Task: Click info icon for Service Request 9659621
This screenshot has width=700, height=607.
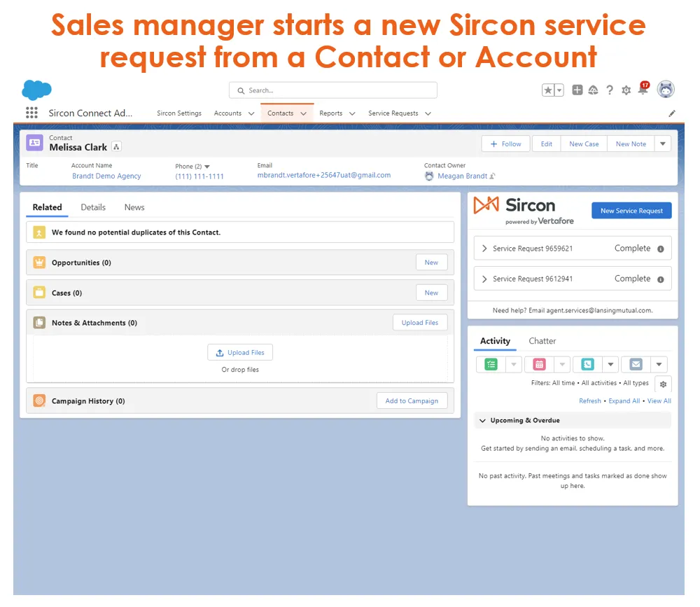Action: (661, 249)
